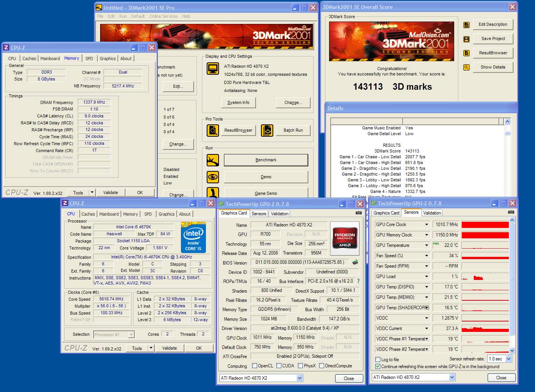Open the Fan Speed (%) sensor dropdown
The height and width of the screenshot is (392, 535).
pyautogui.click(x=426, y=256)
